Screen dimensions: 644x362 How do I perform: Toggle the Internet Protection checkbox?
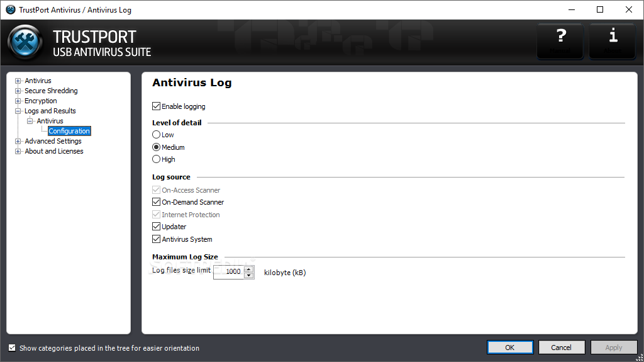point(156,214)
